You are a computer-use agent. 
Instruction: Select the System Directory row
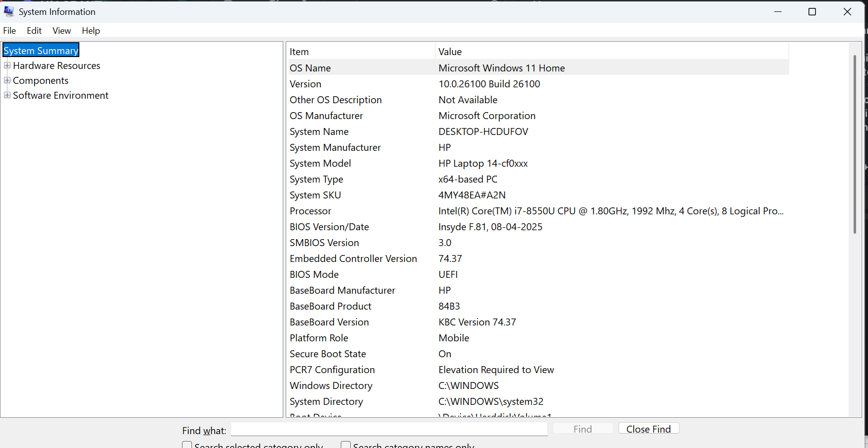click(538, 401)
